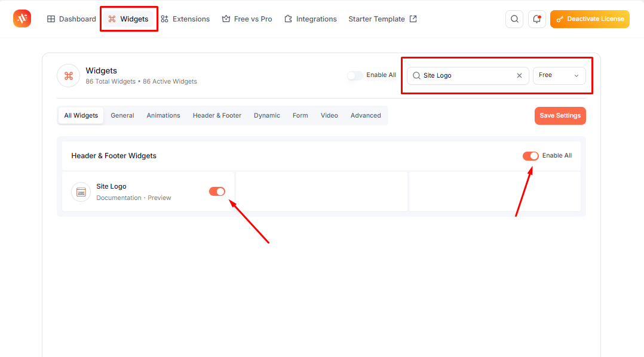Image resolution: width=644 pixels, height=357 pixels.
Task: Click the Save Settings button
Action: [x=560, y=116]
